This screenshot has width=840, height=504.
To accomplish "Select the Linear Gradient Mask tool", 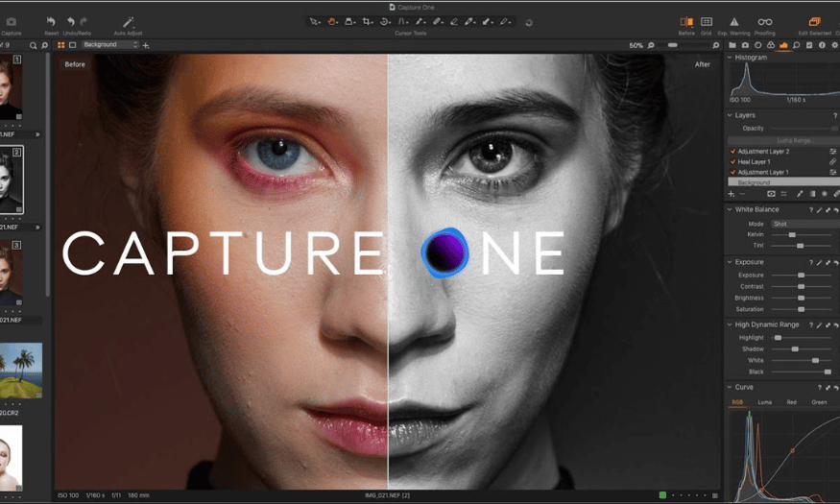I will tap(812, 194).
